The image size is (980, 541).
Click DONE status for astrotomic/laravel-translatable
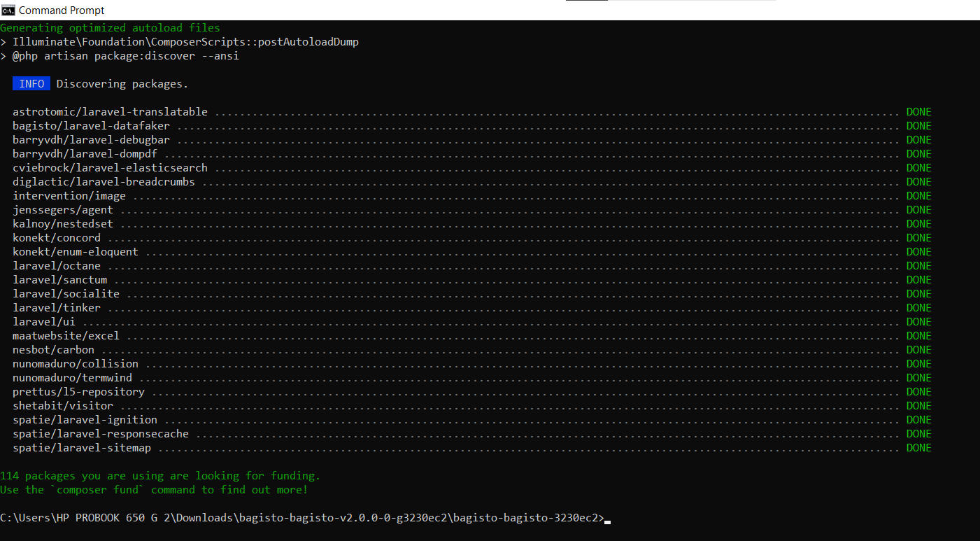[x=919, y=112]
